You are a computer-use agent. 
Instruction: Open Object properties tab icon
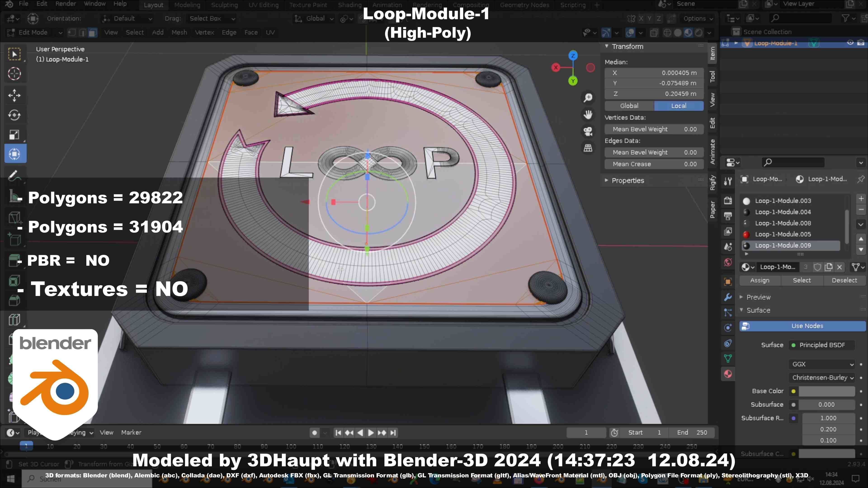tap(728, 282)
